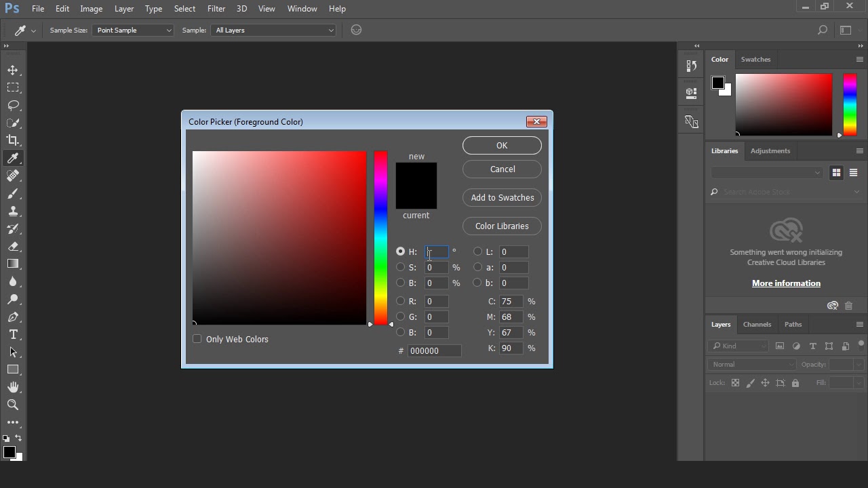
Task: Open the History panel icon
Action: tap(691, 66)
